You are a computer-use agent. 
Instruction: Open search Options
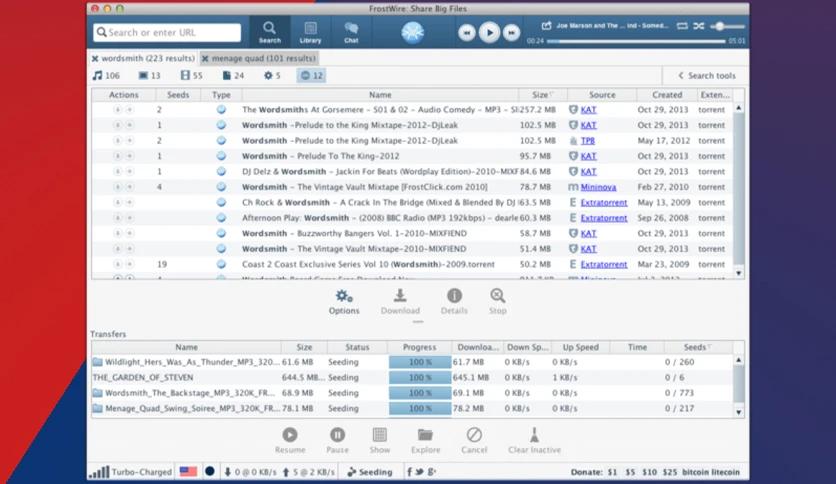344,302
